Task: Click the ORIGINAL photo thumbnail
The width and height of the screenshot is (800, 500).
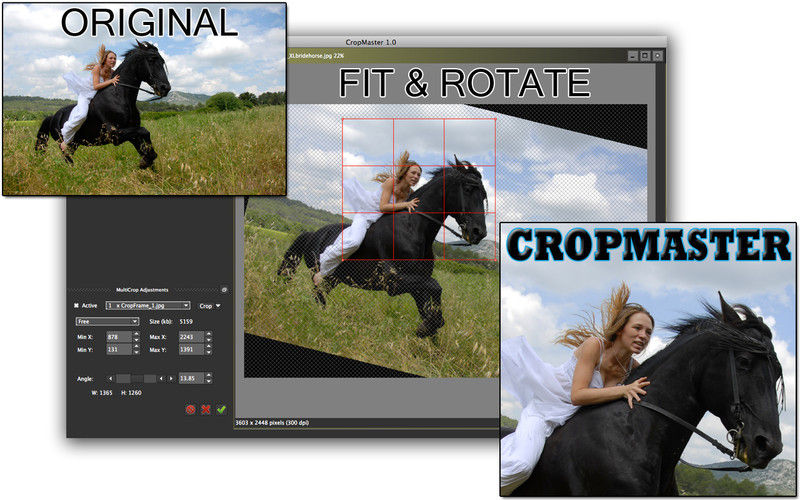Action: [144, 98]
